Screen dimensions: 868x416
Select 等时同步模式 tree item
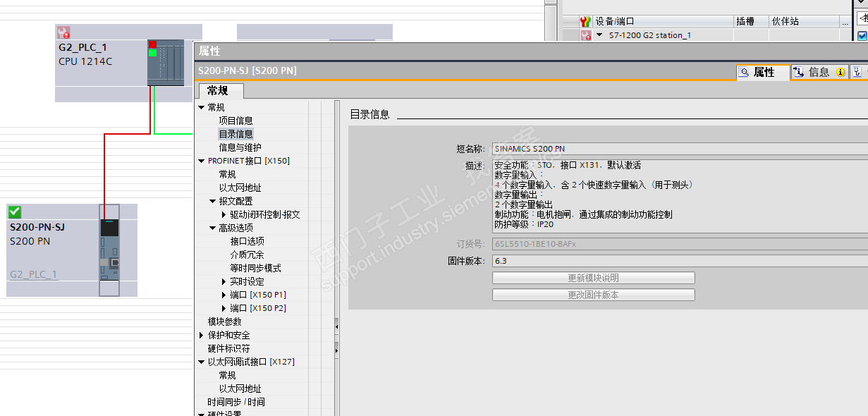pyautogui.click(x=255, y=268)
